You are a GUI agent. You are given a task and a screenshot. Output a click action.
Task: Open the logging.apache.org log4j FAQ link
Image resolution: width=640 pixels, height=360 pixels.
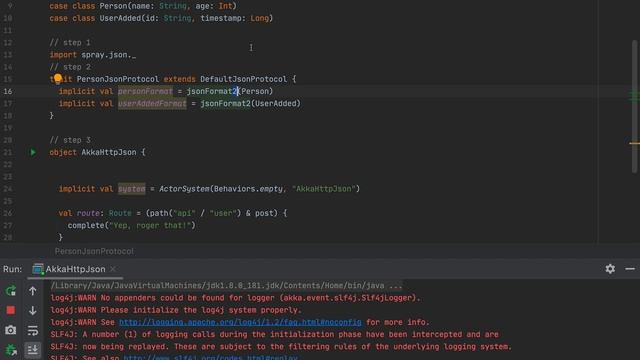(x=240, y=322)
